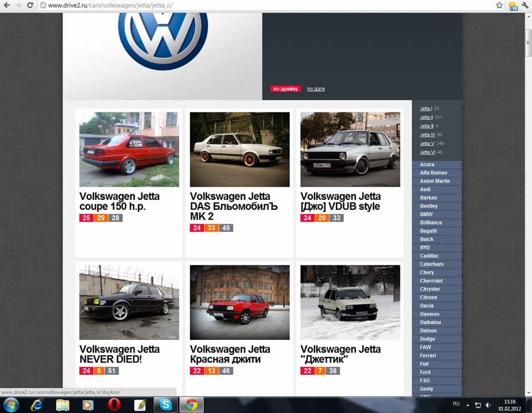Screen dimensions: 532x413
Task: Choose Daewoo from the brand list
Action: click(437, 314)
